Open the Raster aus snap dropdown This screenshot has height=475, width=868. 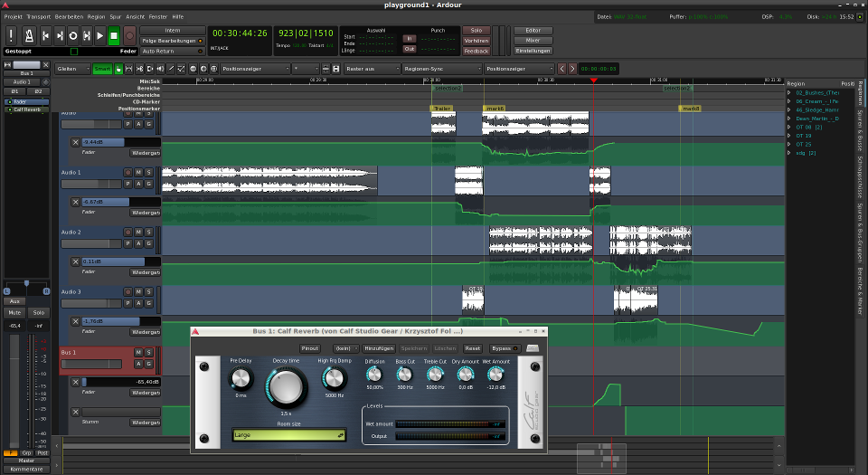point(372,69)
